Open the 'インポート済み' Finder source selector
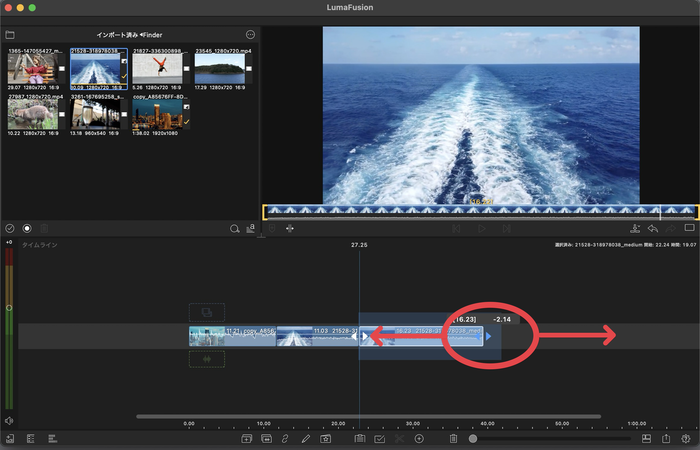This screenshot has height=450, width=700. click(x=130, y=35)
